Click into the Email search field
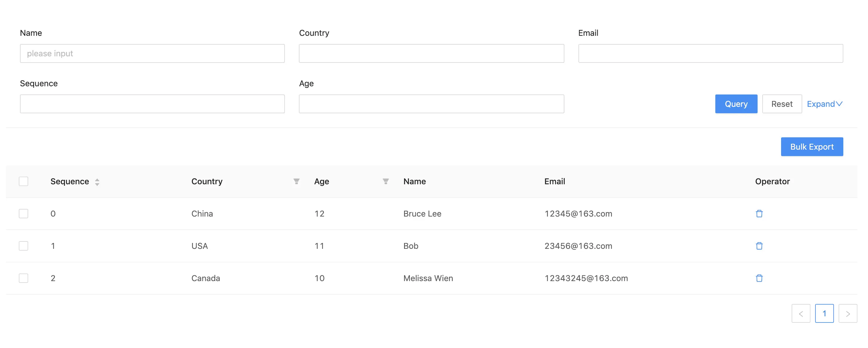This screenshot has height=348, width=868. click(710, 53)
